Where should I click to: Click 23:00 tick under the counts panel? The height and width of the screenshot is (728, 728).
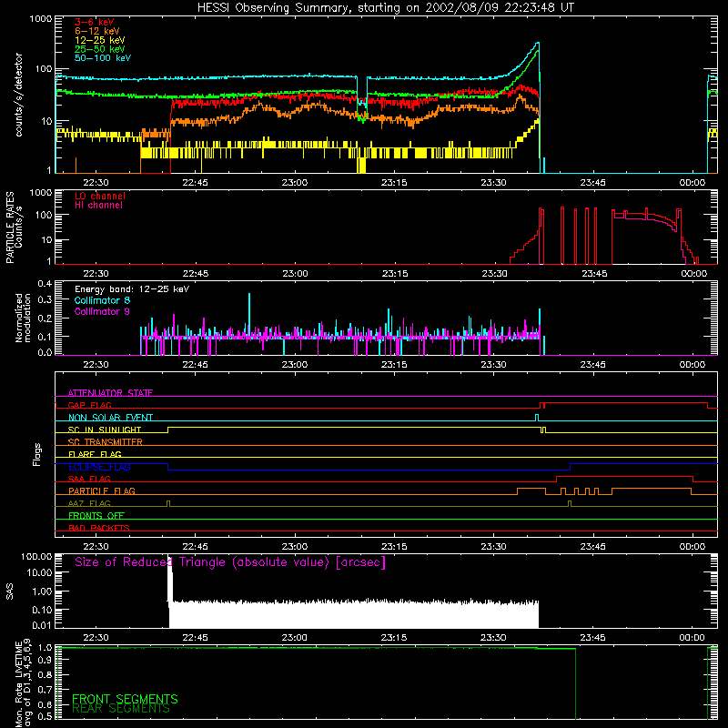pyautogui.click(x=294, y=183)
